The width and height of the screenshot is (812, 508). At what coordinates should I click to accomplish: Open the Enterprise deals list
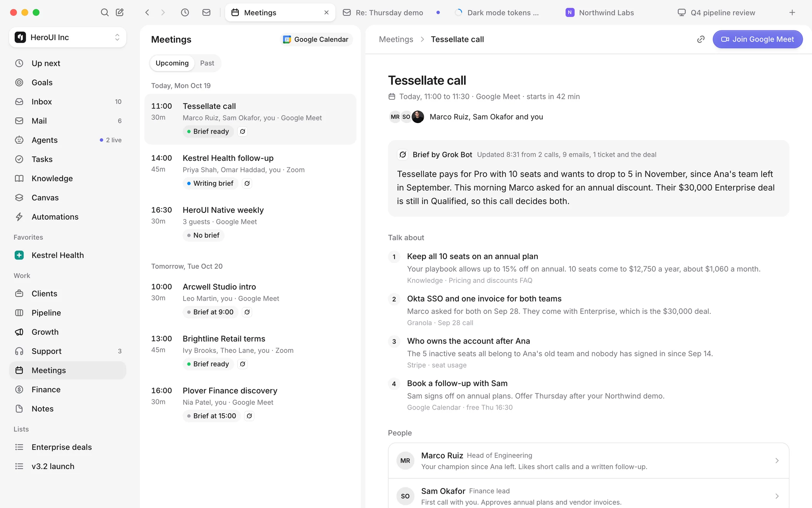pos(68,447)
